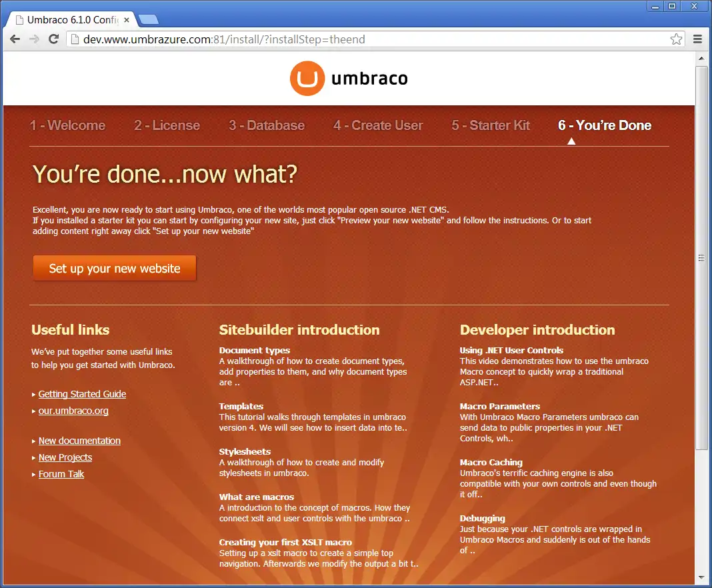The image size is (712, 588).
Task: Open a new browser tab
Action: 149,19
